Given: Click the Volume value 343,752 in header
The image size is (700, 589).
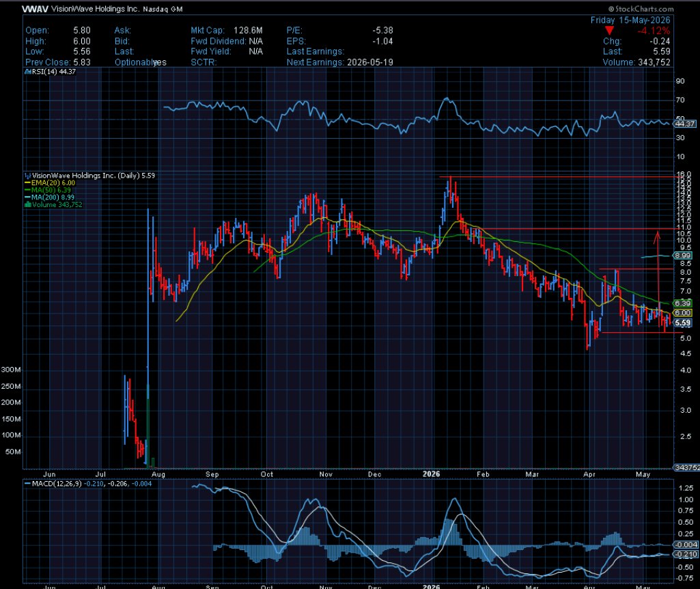Looking at the screenshot, I should tap(654, 62).
